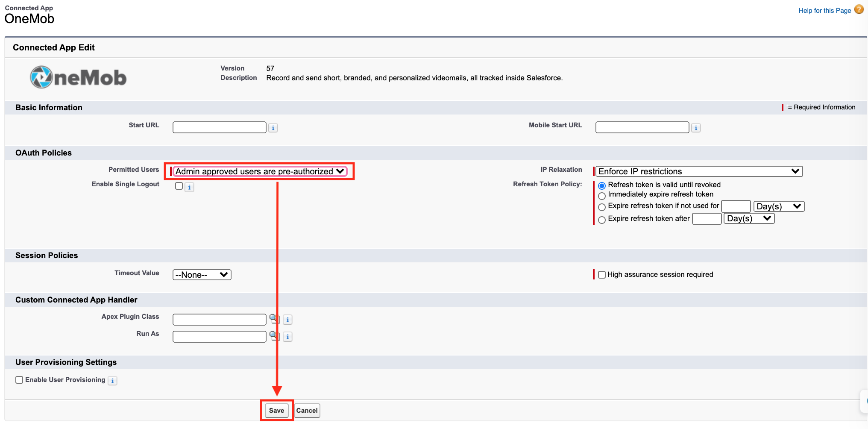
Task: Click into the Mobile Start URL field
Action: point(642,127)
